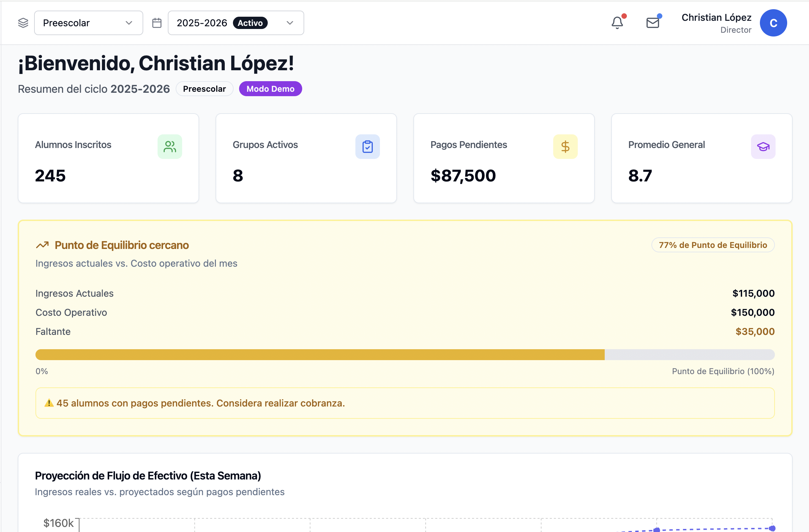Image resolution: width=809 pixels, height=532 pixels.
Task: Click the break-even yellow progress bar
Action: click(x=320, y=355)
